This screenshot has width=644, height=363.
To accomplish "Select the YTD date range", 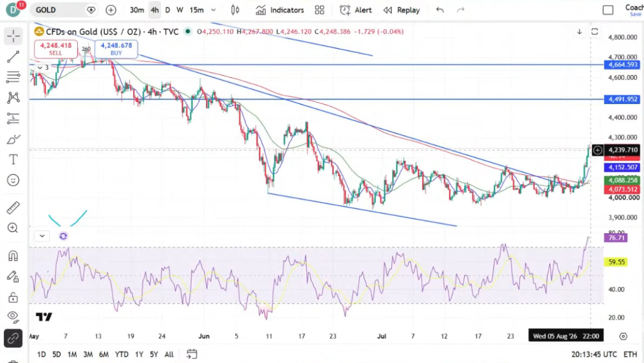I will (x=122, y=354).
